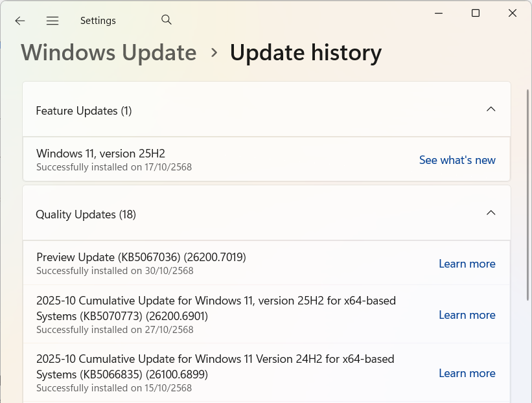The height and width of the screenshot is (403, 532).
Task: Click the search magnifier icon
Action: (x=167, y=20)
